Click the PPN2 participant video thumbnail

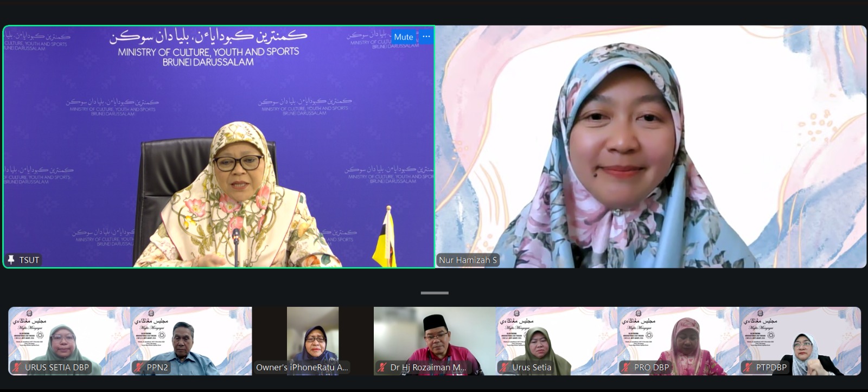point(191,336)
